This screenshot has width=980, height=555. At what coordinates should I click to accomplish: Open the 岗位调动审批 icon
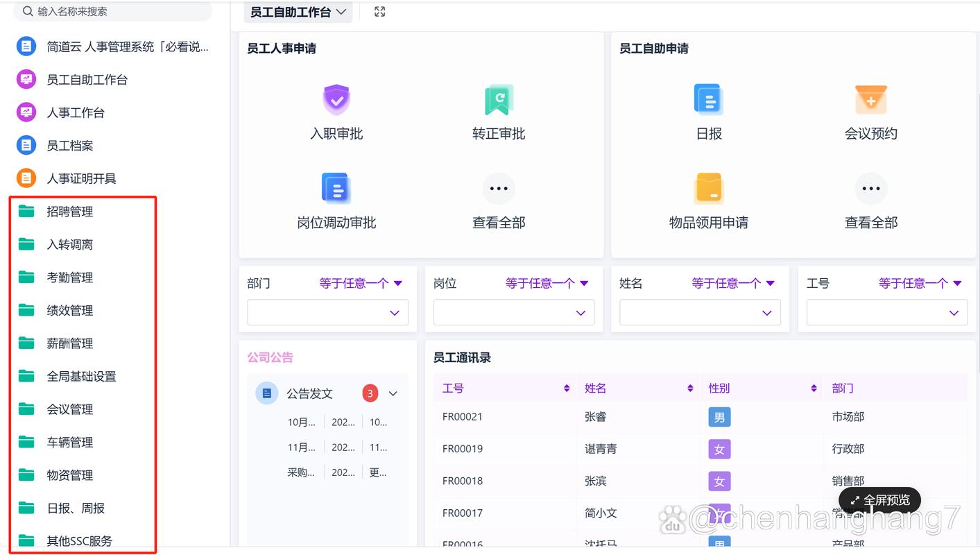[336, 188]
